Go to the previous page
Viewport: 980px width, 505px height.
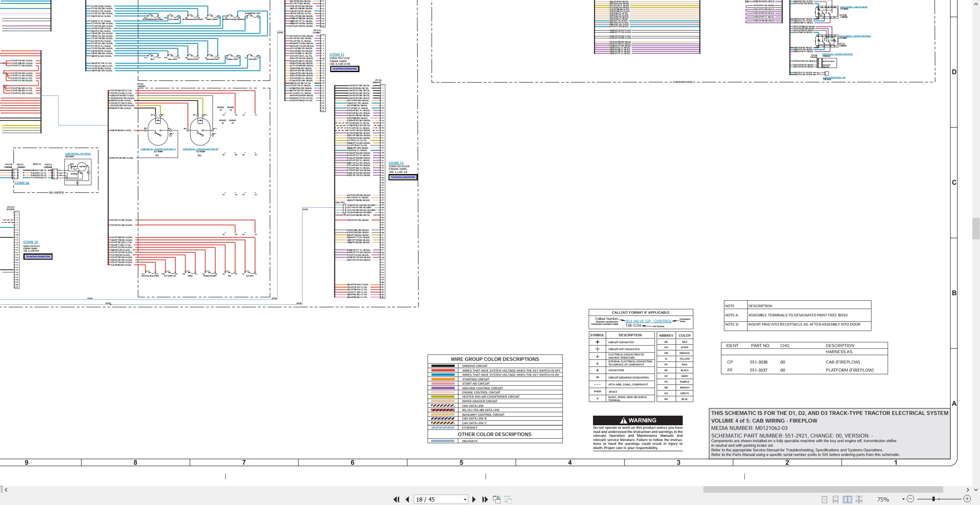click(407, 499)
